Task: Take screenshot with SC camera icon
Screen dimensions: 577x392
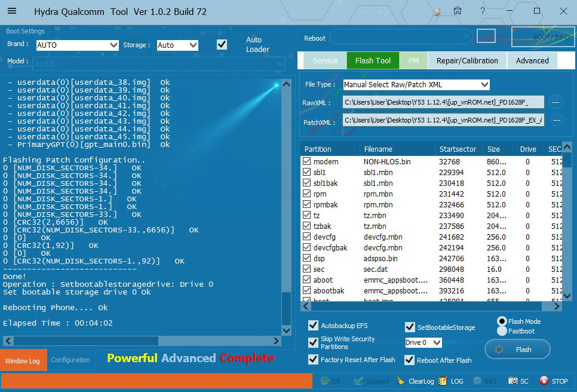Action: pyautogui.click(x=513, y=381)
